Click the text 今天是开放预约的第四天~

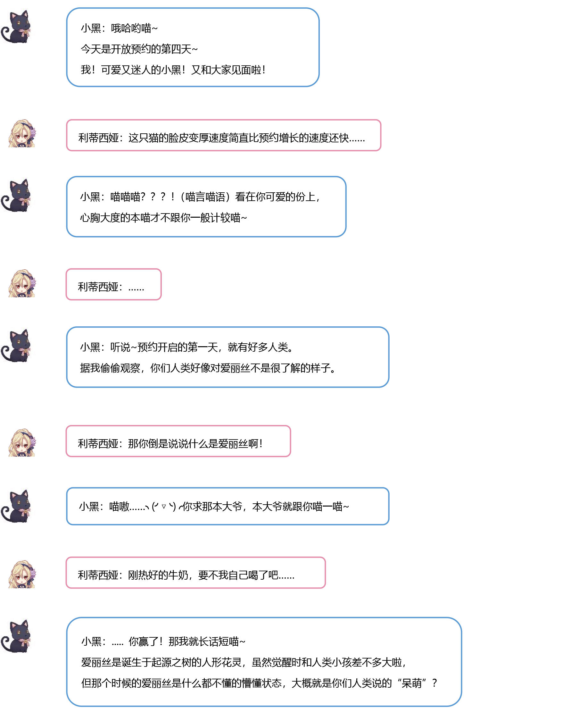[139, 49]
